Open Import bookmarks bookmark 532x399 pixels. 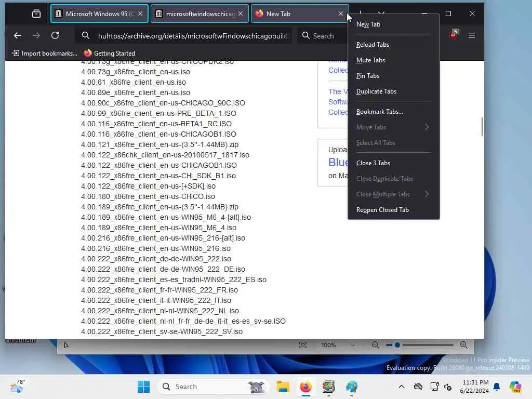click(45, 54)
